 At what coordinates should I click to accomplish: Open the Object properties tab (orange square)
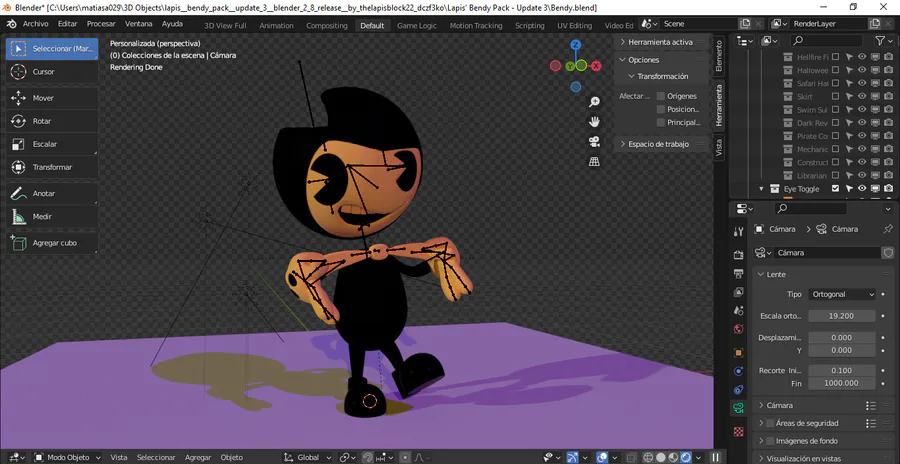(739, 353)
